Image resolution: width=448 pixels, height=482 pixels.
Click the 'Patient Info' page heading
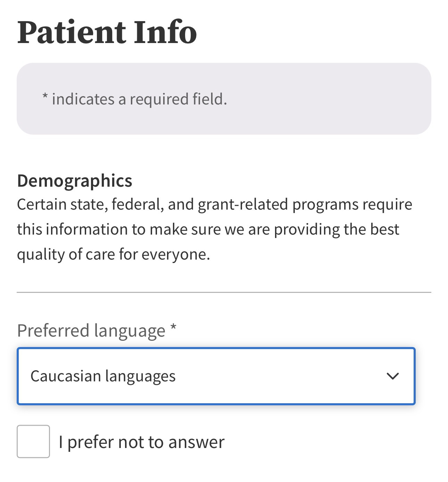coord(107,32)
